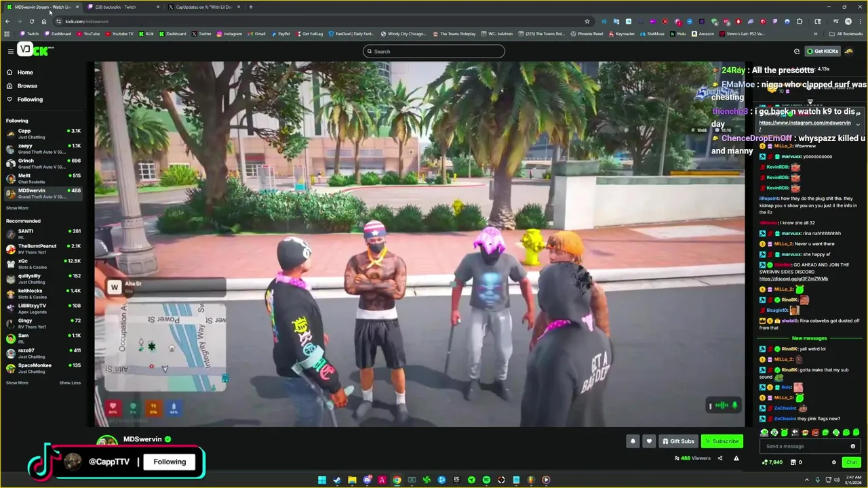Open the Swervin Discord invite link
868x488 pixels.
coord(793,279)
